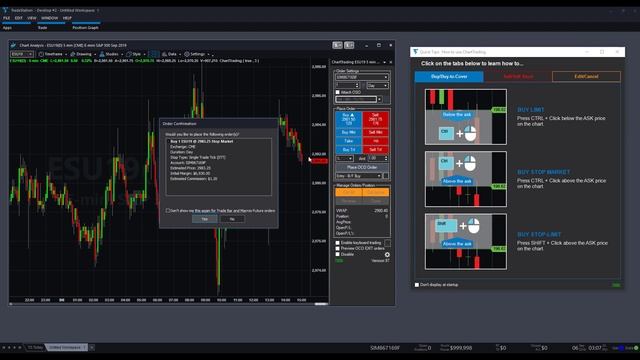640x360 pixels.
Task: Click the Sell Trl button
Action: (376, 149)
